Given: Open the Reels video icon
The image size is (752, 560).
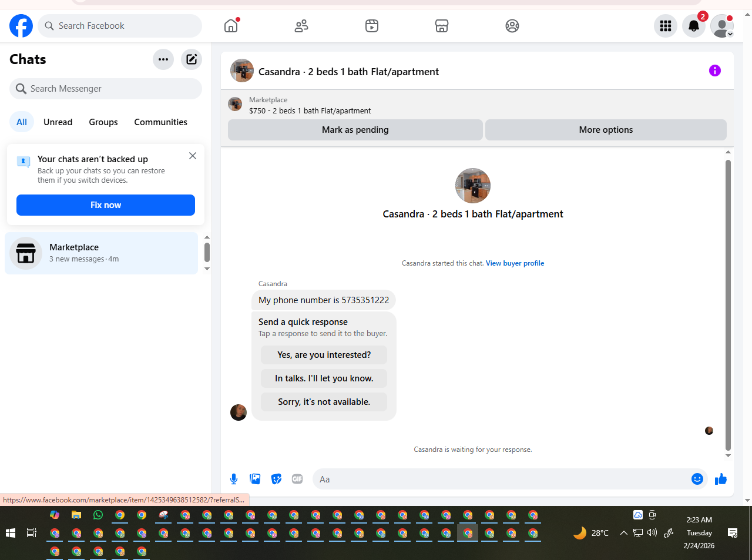Looking at the screenshot, I should (x=372, y=26).
